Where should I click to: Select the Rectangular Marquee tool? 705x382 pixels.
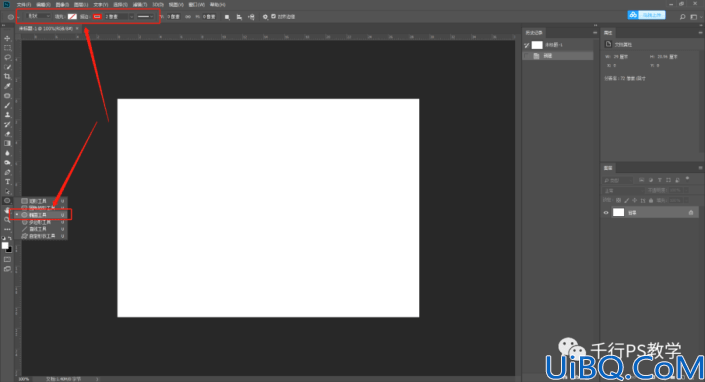7,48
